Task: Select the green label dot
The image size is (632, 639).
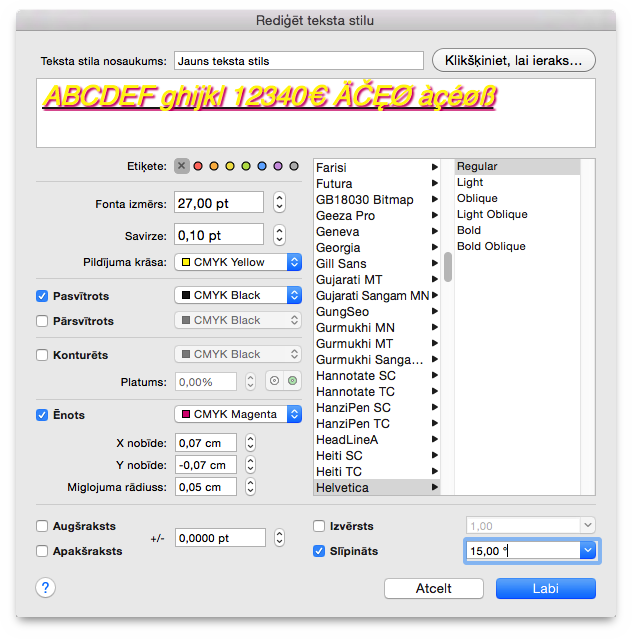Action: tap(246, 166)
